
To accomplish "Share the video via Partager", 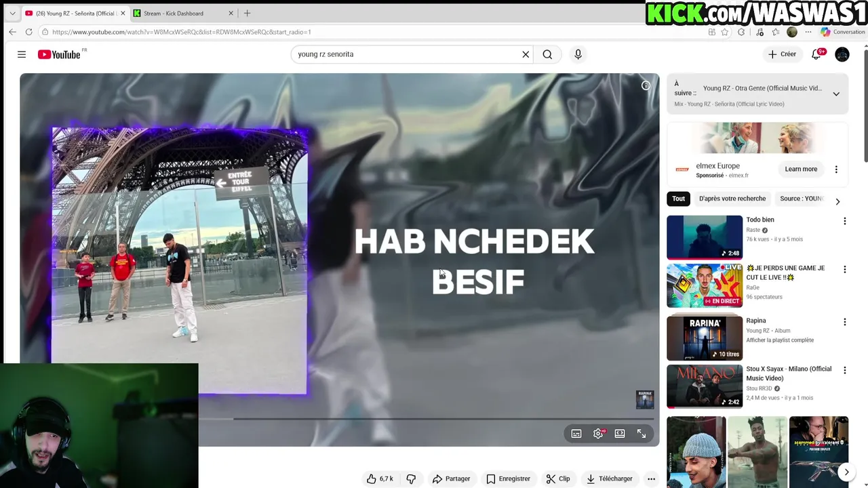I will click(x=452, y=479).
